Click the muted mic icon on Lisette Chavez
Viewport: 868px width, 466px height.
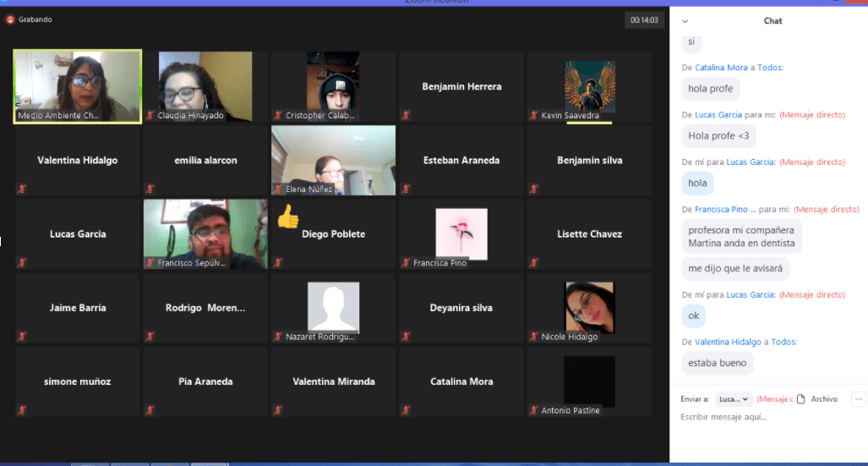(x=533, y=263)
